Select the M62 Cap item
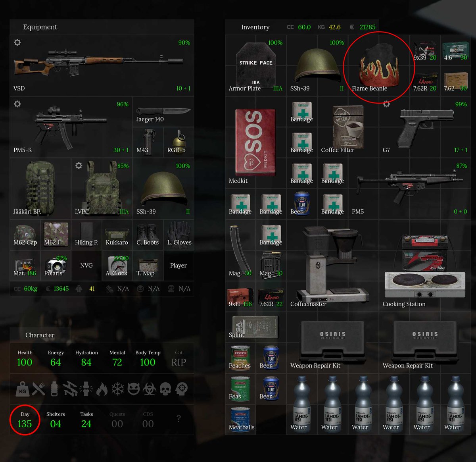476x462 pixels. tap(25, 235)
